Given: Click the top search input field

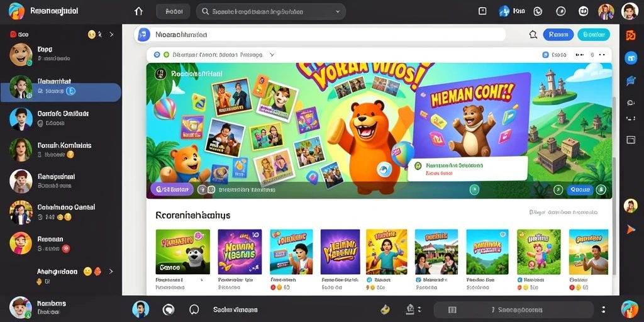Looking at the screenshot, I should point(271,11).
